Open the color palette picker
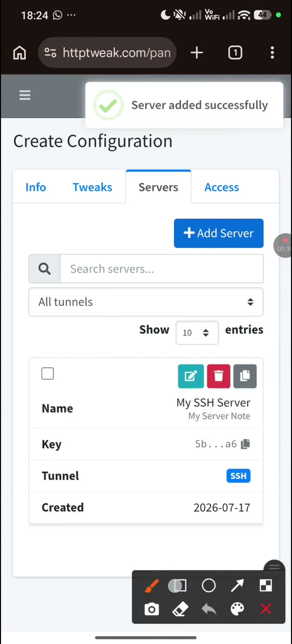 pyautogui.click(x=237, y=610)
